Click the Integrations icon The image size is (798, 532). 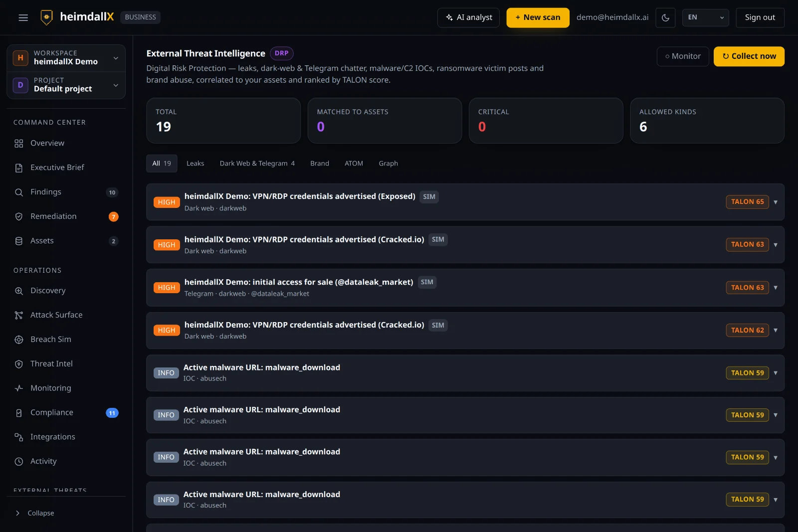pyautogui.click(x=19, y=437)
